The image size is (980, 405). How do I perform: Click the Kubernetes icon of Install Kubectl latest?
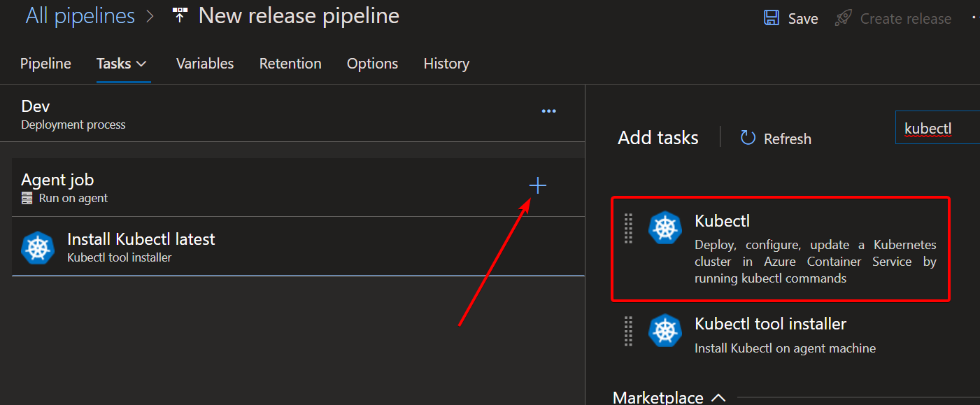click(x=38, y=248)
